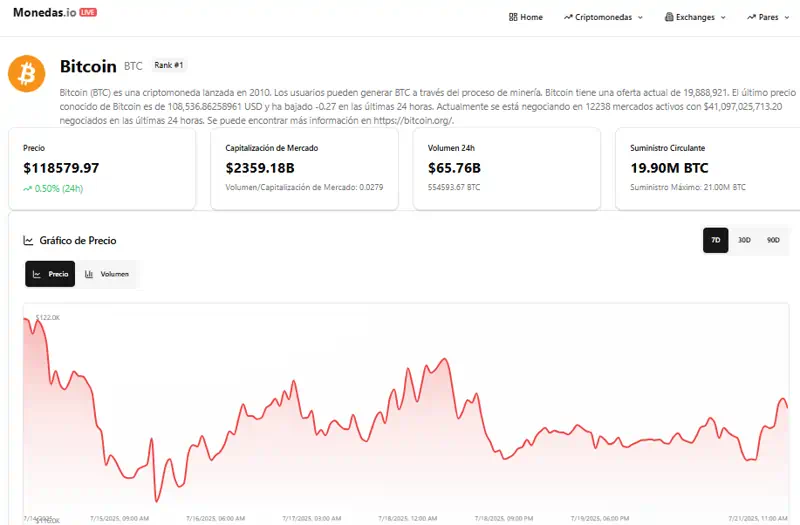Open the Exchanges menu
The width and height of the screenshot is (800, 525).
[695, 17]
